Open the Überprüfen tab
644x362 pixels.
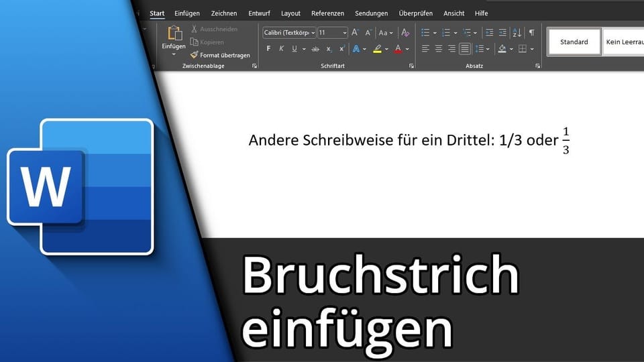(x=416, y=13)
